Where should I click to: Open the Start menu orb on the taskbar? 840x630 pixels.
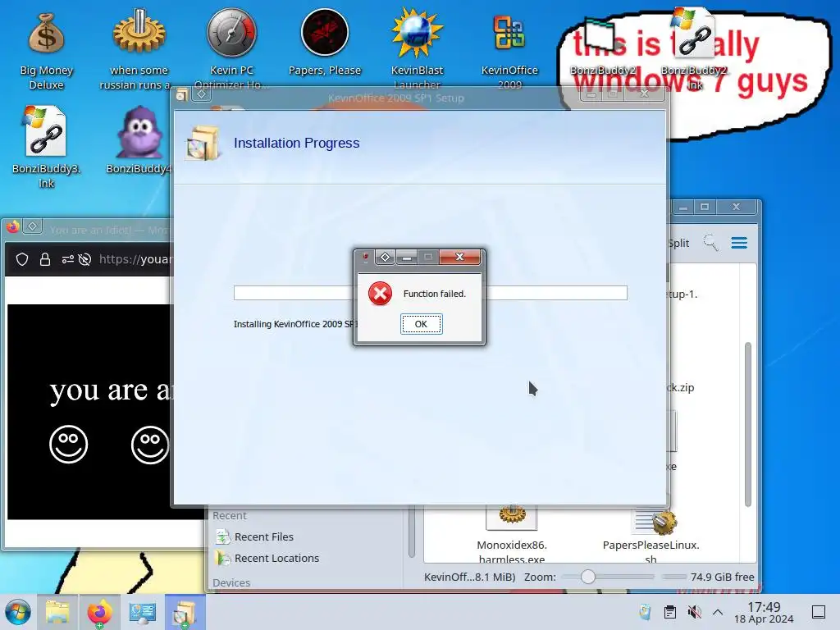pyautogui.click(x=18, y=612)
